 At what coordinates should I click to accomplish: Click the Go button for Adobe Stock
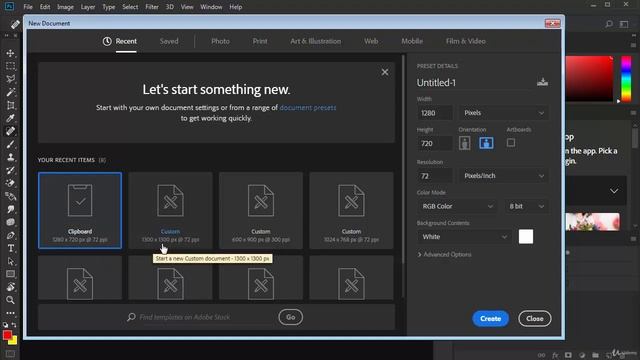(x=291, y=317)
